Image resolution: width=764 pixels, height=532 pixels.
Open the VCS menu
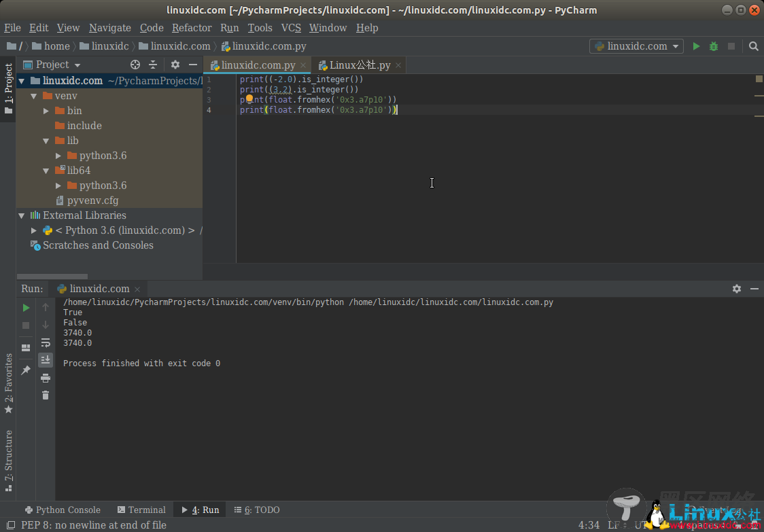pos(291,28)
